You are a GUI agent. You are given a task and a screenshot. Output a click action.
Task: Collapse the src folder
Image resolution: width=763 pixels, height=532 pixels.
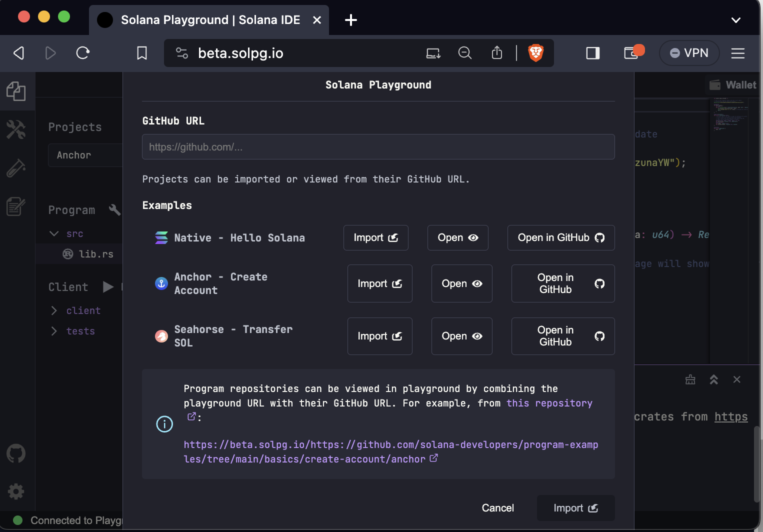pyautogui.click(x=54, y=233)
